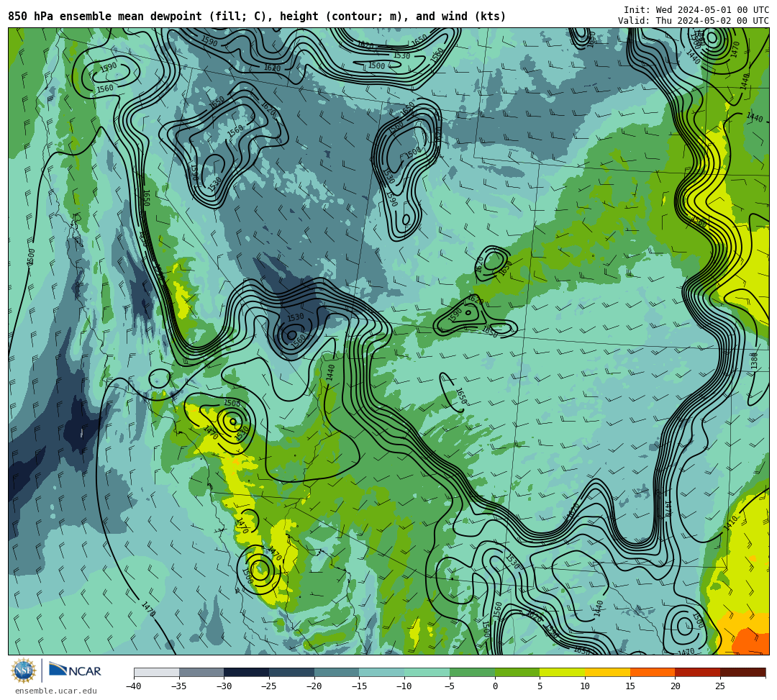This screenshot has width=777, height=700.
Task: Pick the pale gray -40 to -35 swatch
Action: 157,672
